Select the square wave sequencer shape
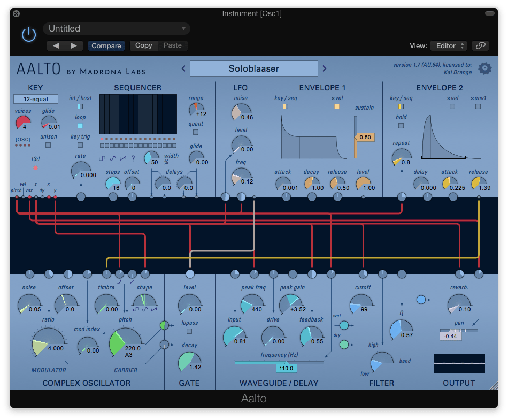508x420 pixels. pos(102,158)
